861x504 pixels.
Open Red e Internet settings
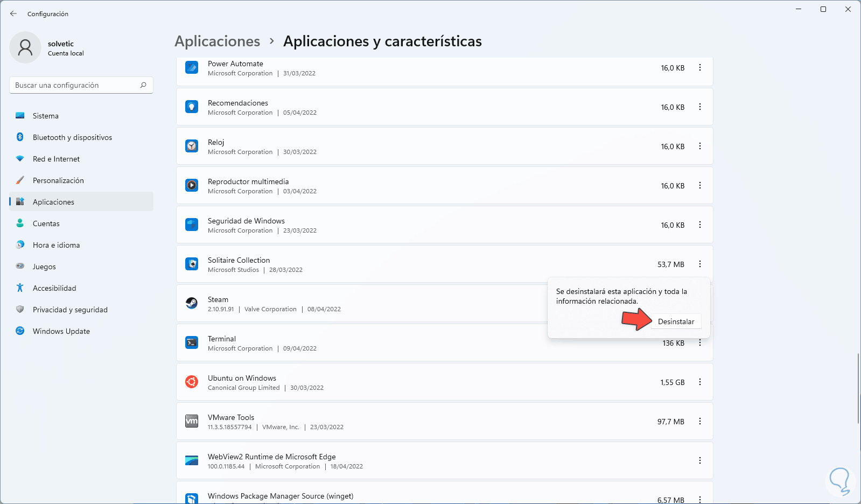click(81, 159)
